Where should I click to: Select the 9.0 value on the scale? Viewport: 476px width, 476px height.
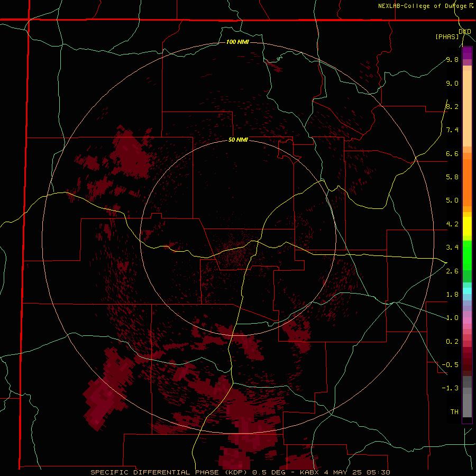[x=452, y=83]
